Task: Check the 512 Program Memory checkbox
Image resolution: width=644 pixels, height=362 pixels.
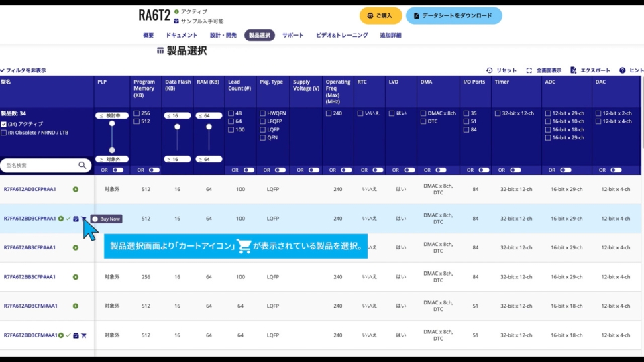Action: pos(137,122)
